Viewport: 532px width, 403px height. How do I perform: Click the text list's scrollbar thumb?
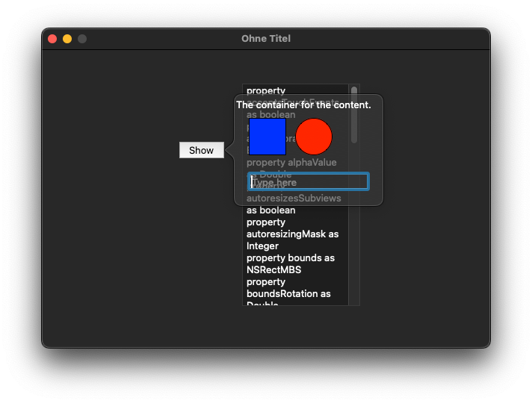354,115
